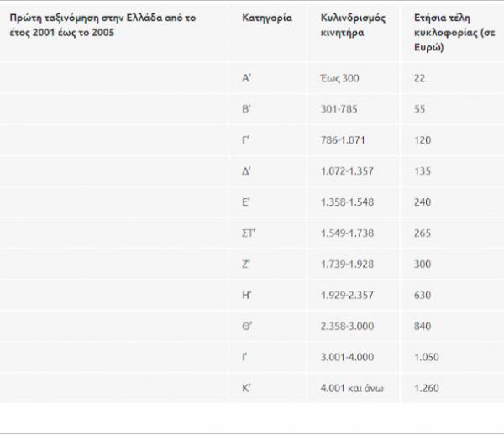This screenshot has height=435, width=504.
Task: Click the fee value 55
Action: tap(420, 109)
